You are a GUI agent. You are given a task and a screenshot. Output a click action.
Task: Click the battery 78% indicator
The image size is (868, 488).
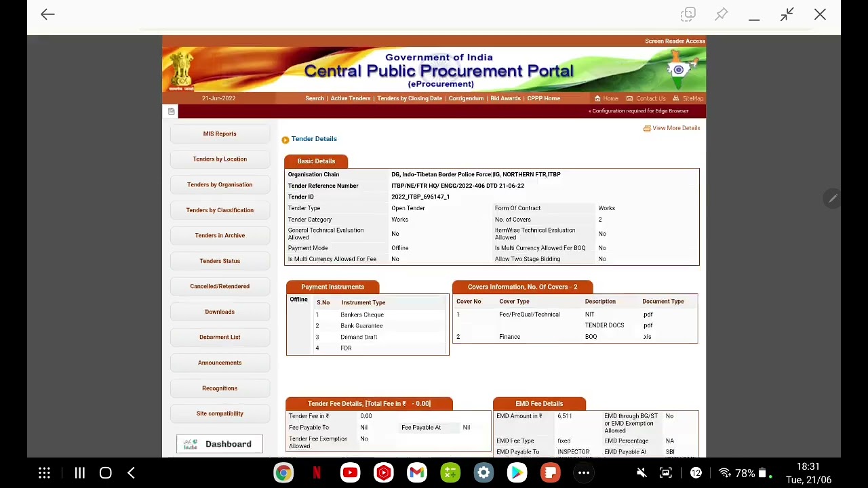click(x=751, y=473)
